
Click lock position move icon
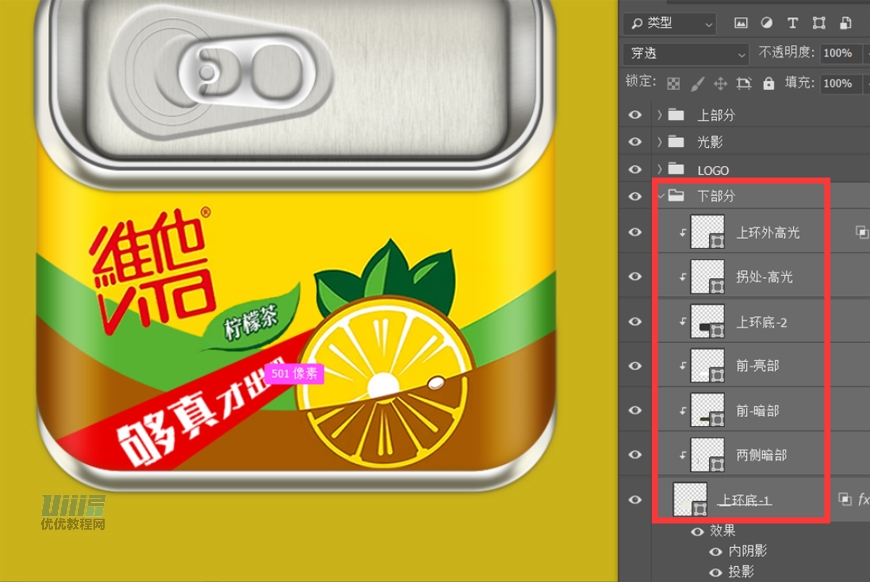[x=720, y=84]
